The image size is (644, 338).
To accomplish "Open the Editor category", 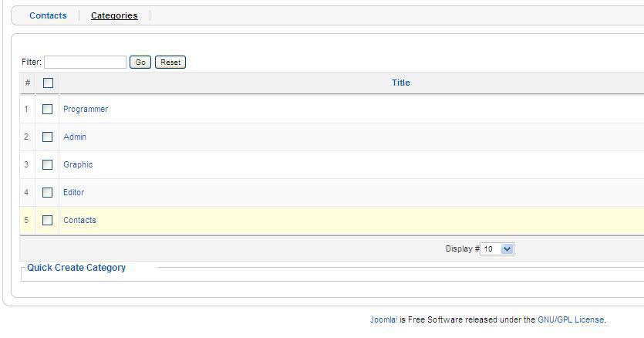I will coord(73,192).
